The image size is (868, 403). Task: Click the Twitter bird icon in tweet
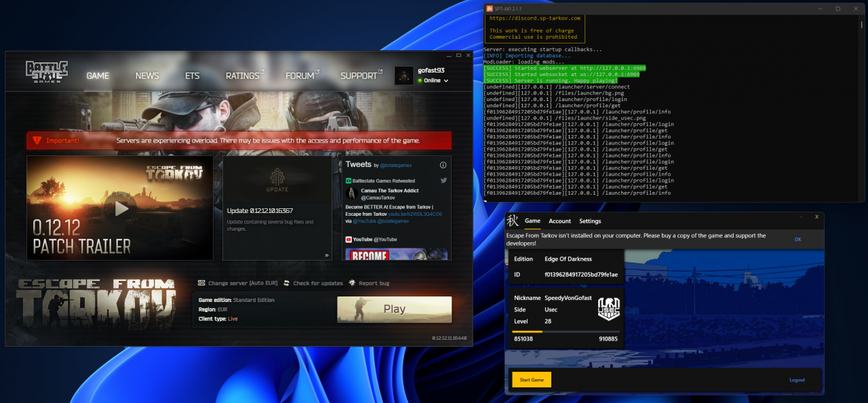coord(443,180)
